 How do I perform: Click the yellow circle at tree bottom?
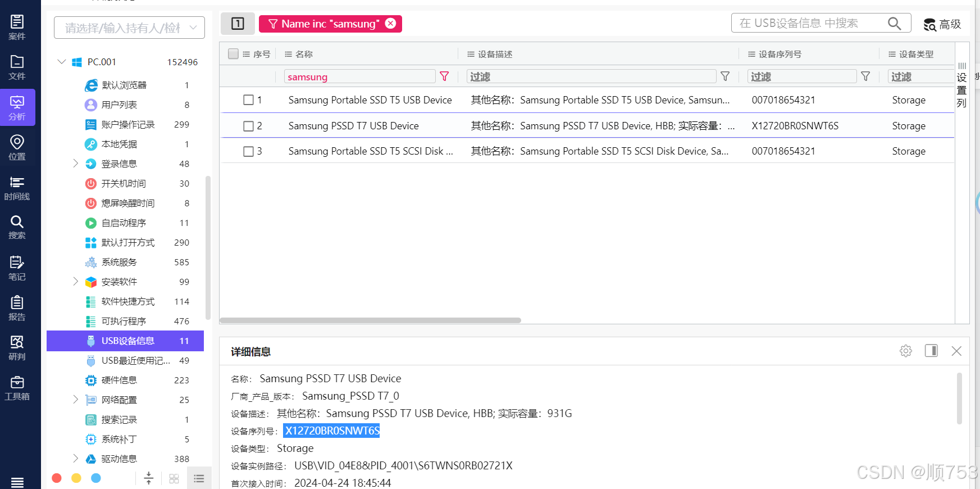tap(76, 478)
